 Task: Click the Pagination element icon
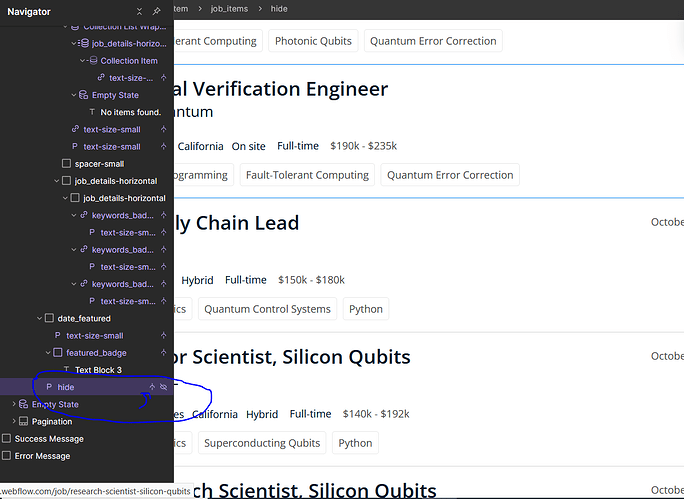tap(24, 421)
